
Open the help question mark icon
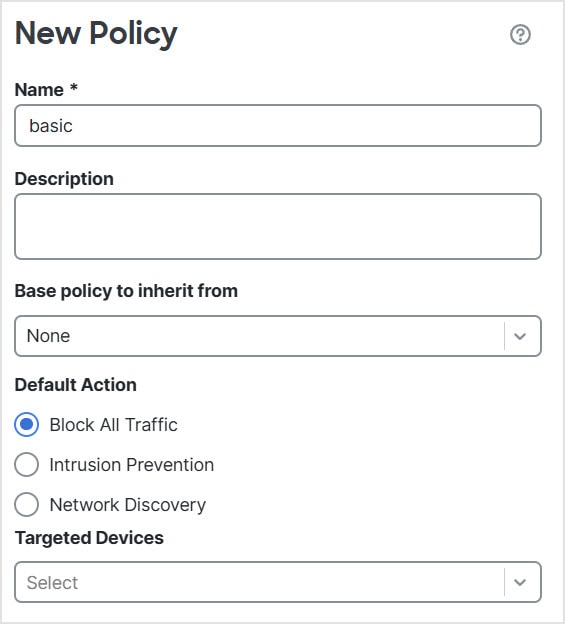pyautogui.click(x=520, y=35)
